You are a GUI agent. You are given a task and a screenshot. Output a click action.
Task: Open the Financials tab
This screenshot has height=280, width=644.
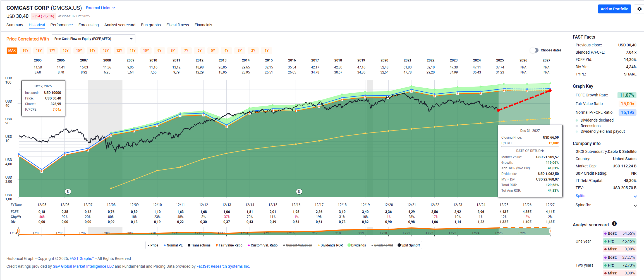[x=203, y=25]
